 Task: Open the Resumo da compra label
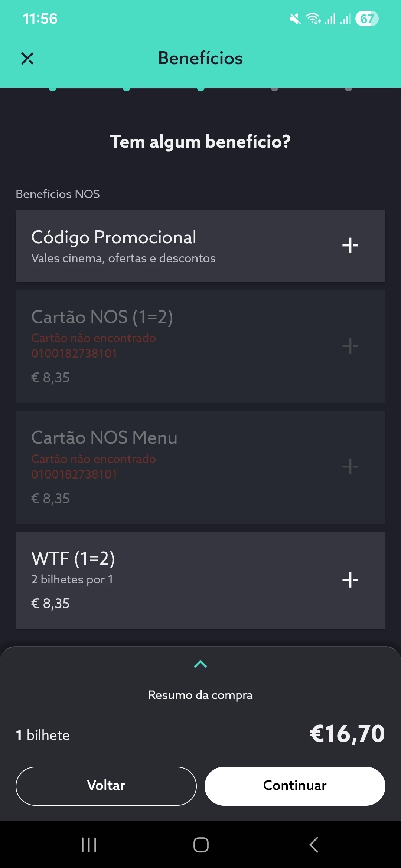point(200,695)
